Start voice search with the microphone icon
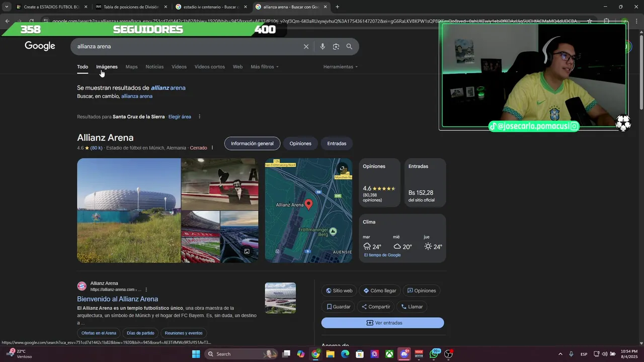 click(x=323, y=46)
